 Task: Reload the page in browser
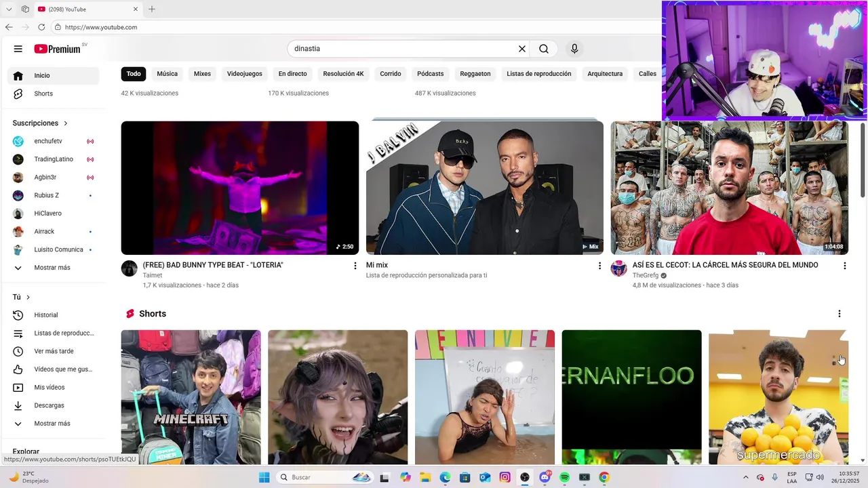tap(41, 27)
